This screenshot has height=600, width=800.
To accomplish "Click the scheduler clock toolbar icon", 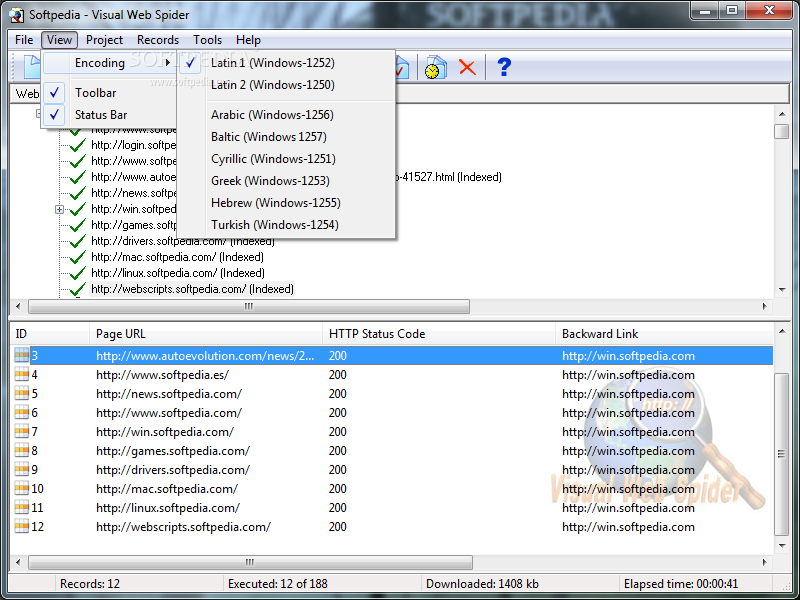I will (435, 67).
